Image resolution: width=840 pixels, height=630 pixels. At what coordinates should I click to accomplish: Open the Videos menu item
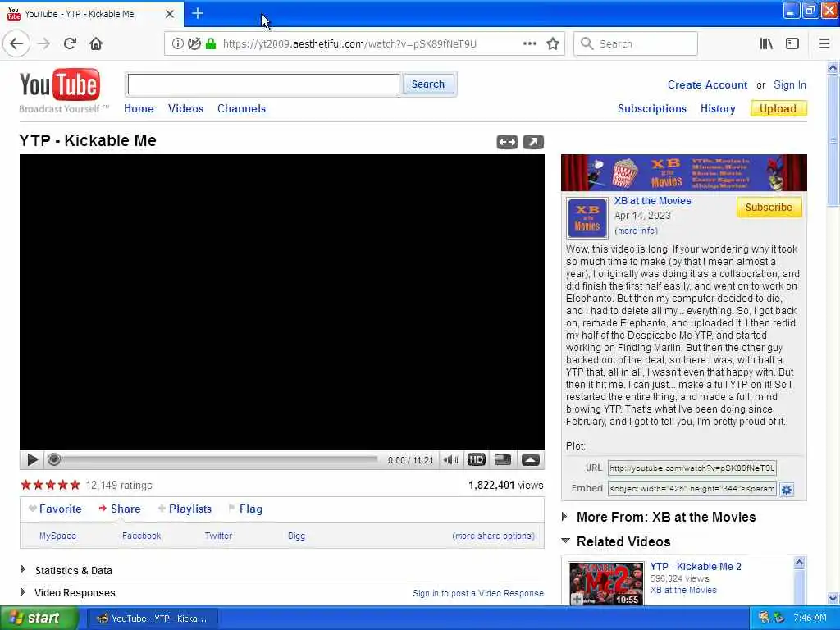(x=185, y=109)
